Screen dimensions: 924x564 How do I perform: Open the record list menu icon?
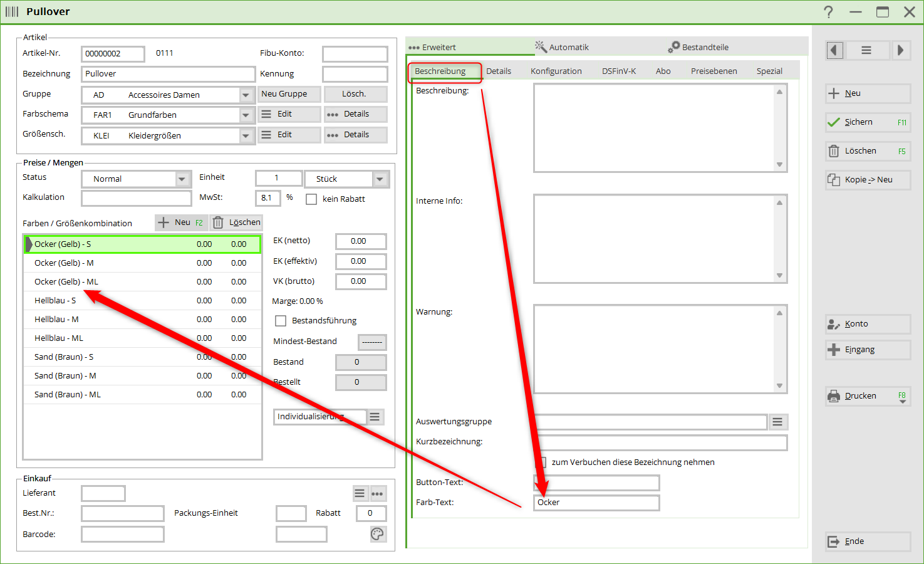866,50
